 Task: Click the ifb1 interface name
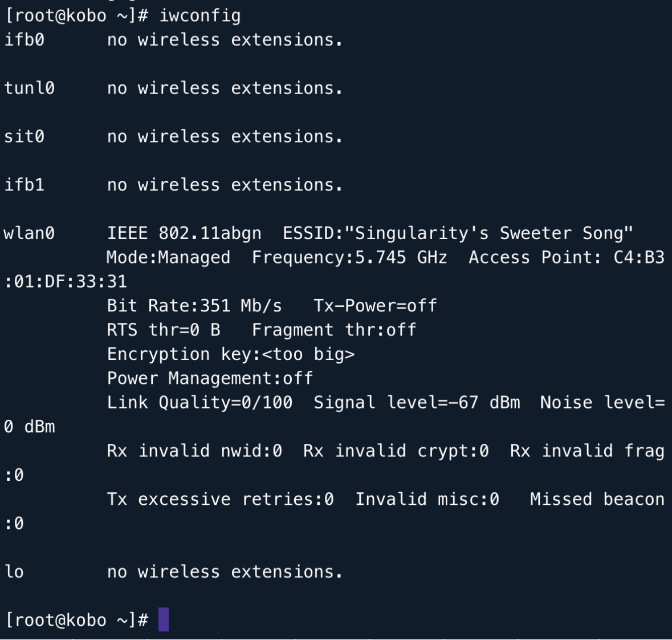click(x=24, y=185)
